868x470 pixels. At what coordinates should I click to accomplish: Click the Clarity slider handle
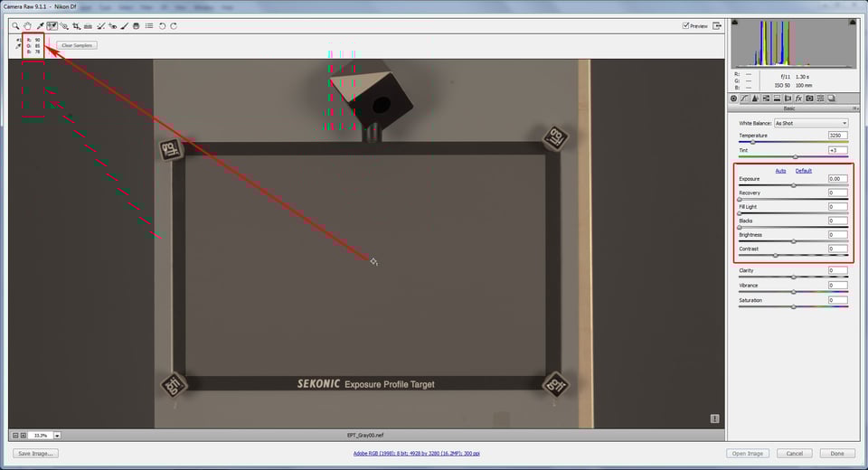coord(794,277)
